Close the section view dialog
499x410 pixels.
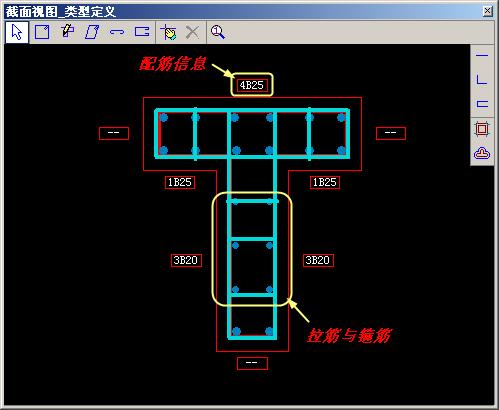[x=487, y=11]
